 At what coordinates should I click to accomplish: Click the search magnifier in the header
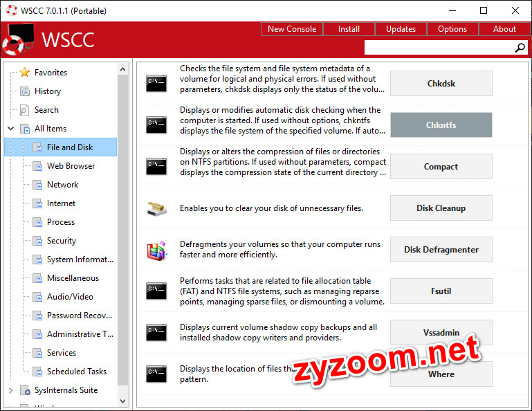pos(520,48)
